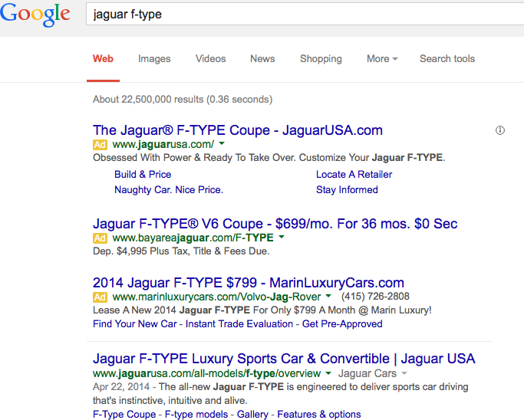This screenshot has width=524, height=420.
Task: Click the ad info circle icon
Action: [500, 130]
